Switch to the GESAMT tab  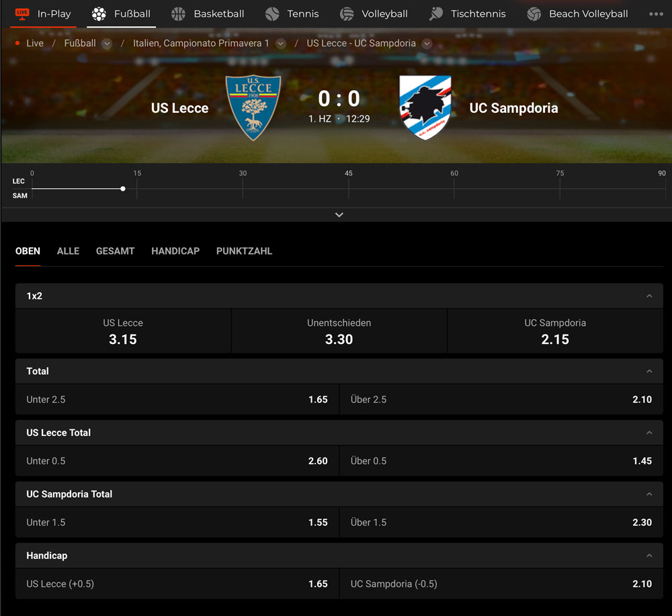coord(116,251)
